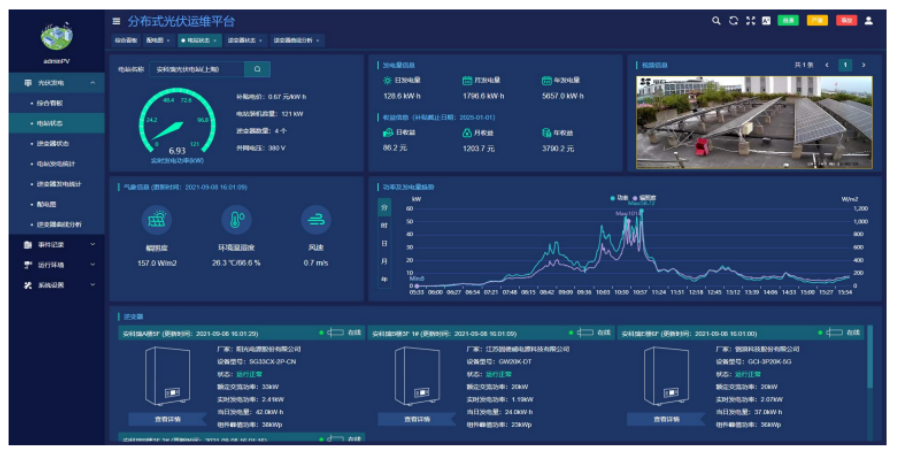The width and height of the screenshot is (900, 457).
Task: Toggle the 辐照度 series in chart legend
Action: tap(645, 198)
